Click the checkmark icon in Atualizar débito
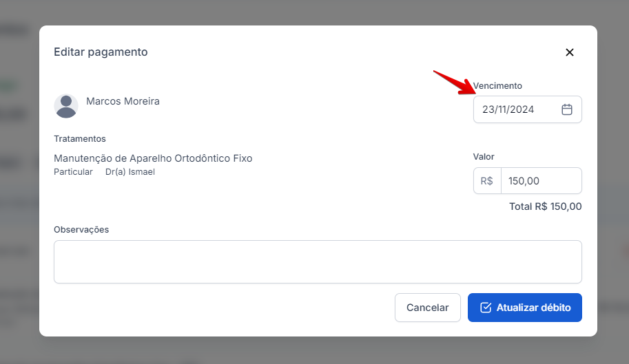This screenshot has height=364, width=629. point(485,308)
